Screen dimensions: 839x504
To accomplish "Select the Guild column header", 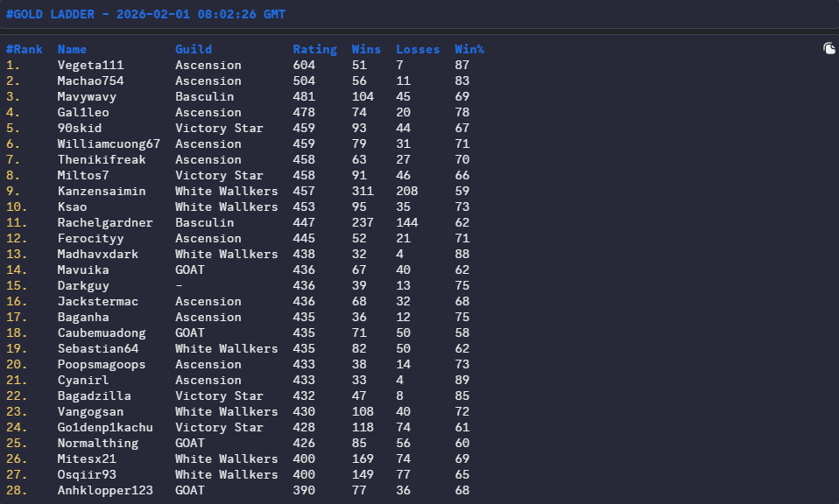I will [x=194, y=50].
